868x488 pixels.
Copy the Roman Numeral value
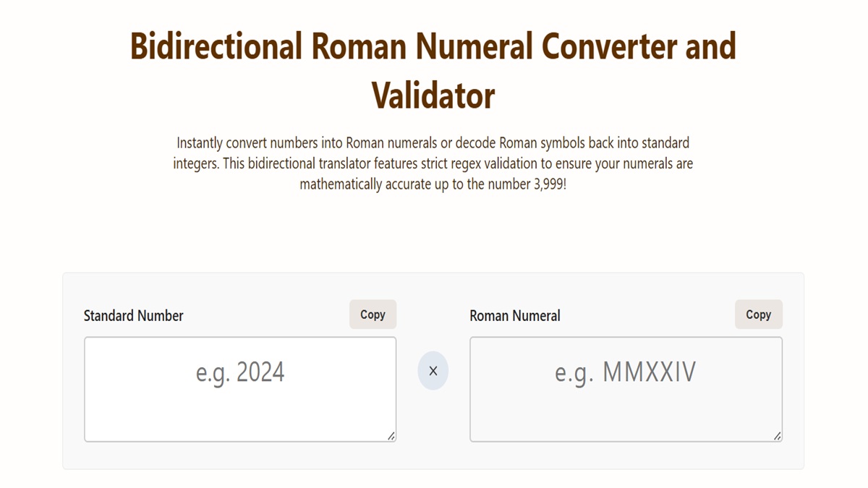pos(758,314)
